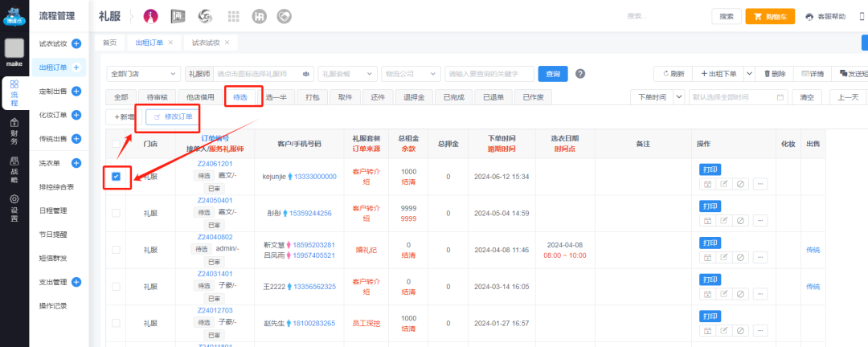
Task: Uncheck the checkbox for order Z24061201
Action: pyautogui.click(x=116, y=177)
